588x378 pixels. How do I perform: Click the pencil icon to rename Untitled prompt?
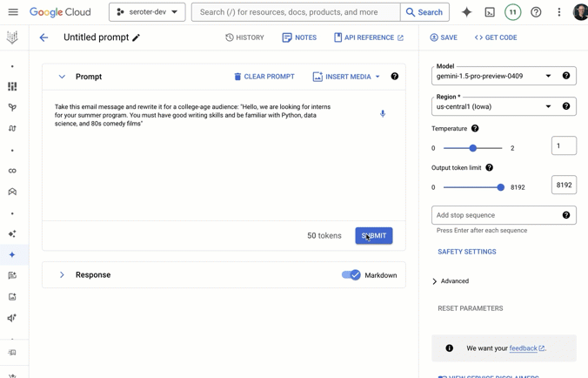[x=137, y=38]
